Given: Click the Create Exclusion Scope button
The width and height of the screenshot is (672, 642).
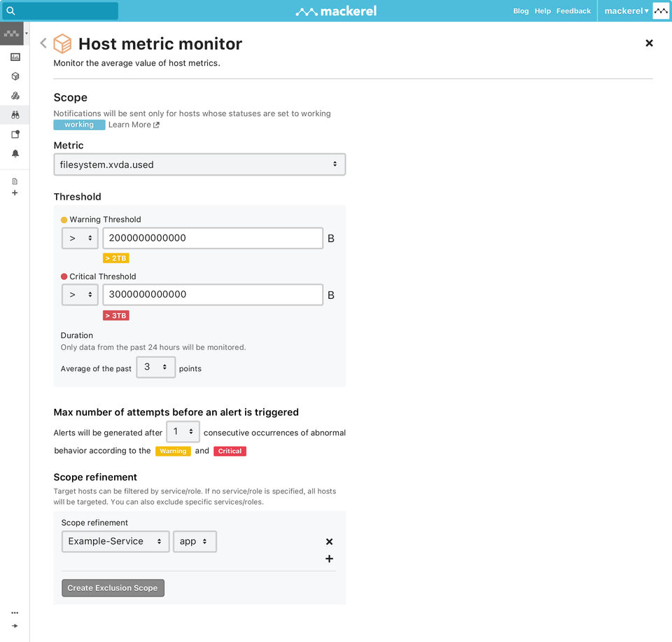Looking at the screenshot, I should pyautogui.click(x=113, y=588).
